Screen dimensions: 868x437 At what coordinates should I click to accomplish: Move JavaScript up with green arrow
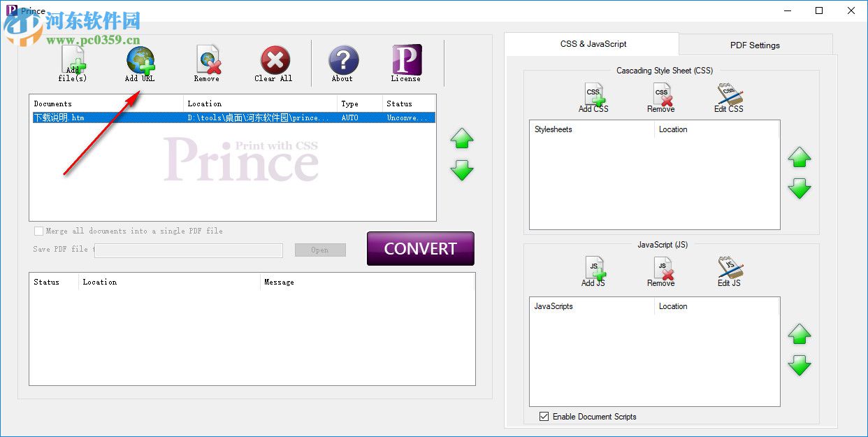point(800,334)
